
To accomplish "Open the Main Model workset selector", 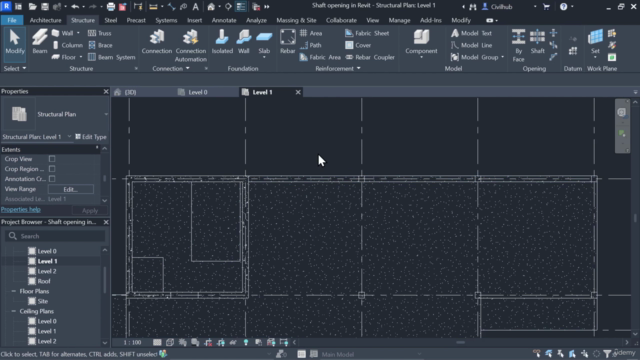I will (x=371, y=354).
